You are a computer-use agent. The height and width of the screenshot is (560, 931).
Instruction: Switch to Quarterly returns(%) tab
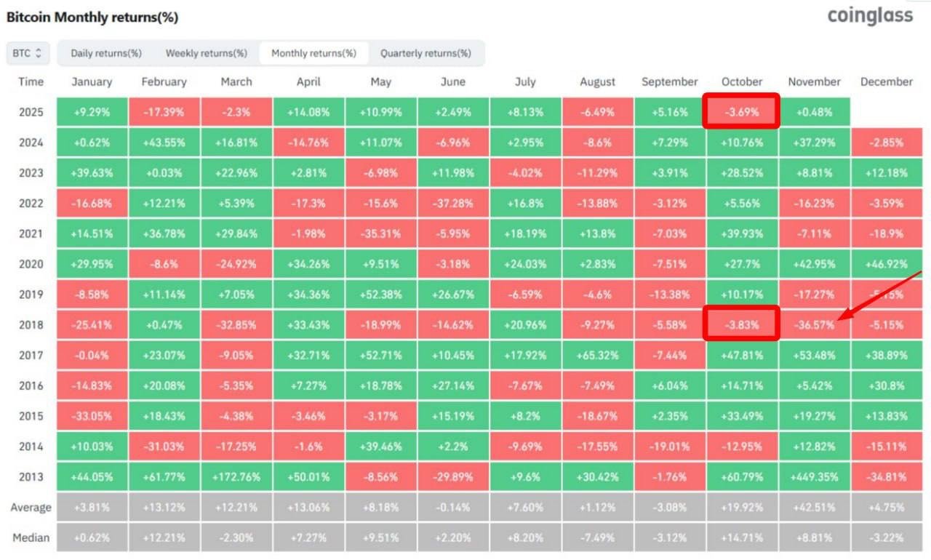pos(425,53)
